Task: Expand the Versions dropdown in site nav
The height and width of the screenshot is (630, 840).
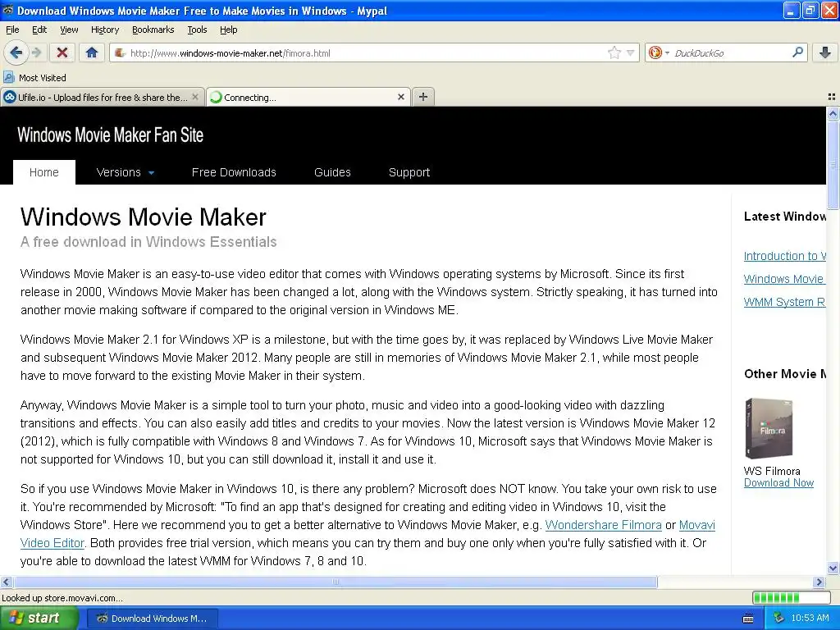Action: [x=126, y=172]
